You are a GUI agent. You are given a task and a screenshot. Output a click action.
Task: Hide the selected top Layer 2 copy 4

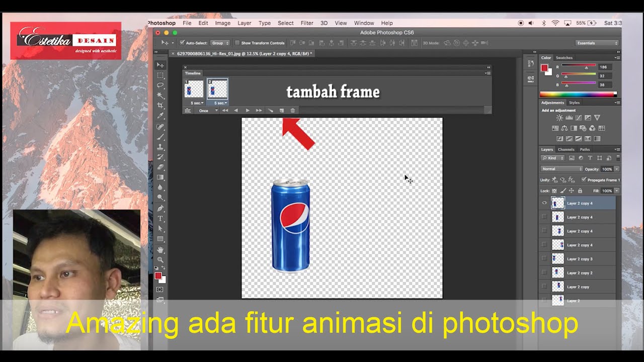pyautogui.click(x=544, y=203)
